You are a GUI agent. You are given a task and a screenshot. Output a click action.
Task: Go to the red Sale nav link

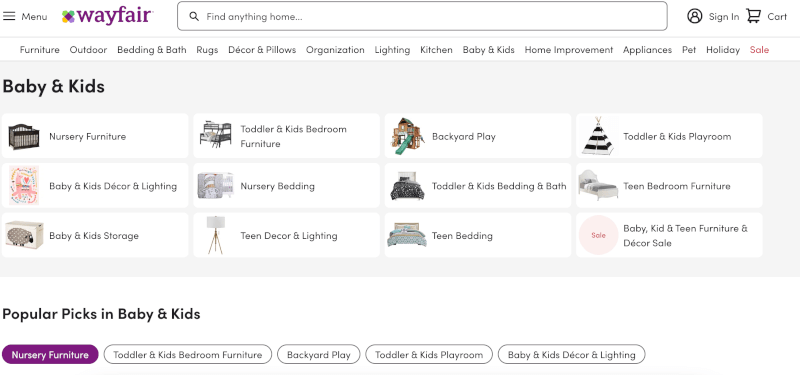point(759,50)
